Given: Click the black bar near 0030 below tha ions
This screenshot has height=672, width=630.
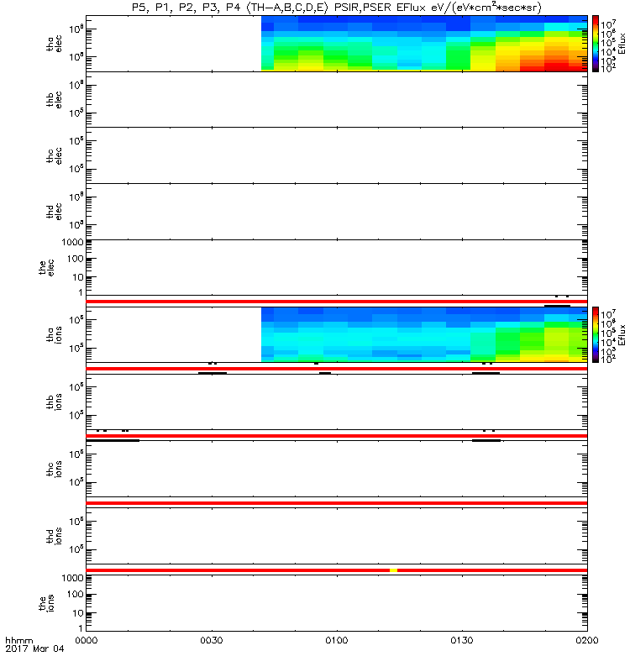Looking at the screenshot, I should (213, 373).
